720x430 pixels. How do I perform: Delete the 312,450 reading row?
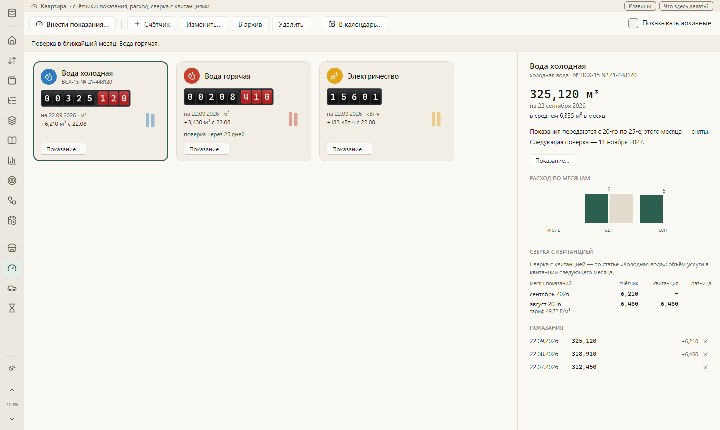click(x=705, y=367)
